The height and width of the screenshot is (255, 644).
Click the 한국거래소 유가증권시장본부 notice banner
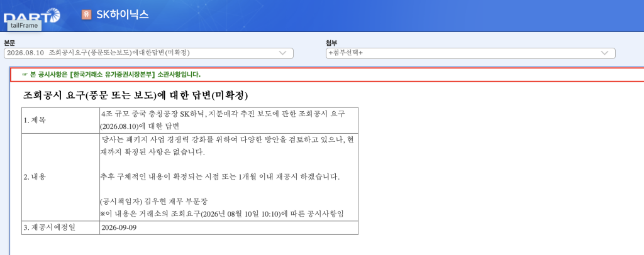tap(327, 75)
